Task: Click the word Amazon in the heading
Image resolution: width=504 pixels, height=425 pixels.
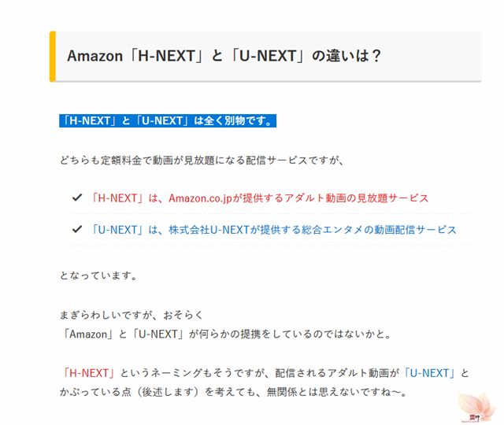Action: coord(94,56)
